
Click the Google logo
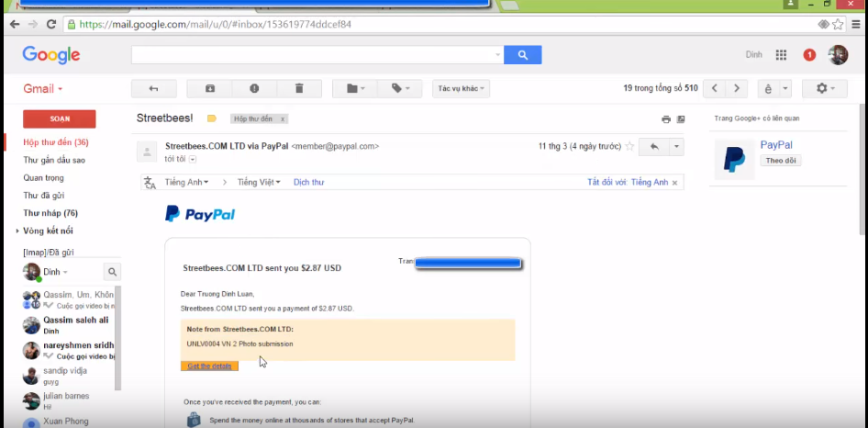coord(51,55)
